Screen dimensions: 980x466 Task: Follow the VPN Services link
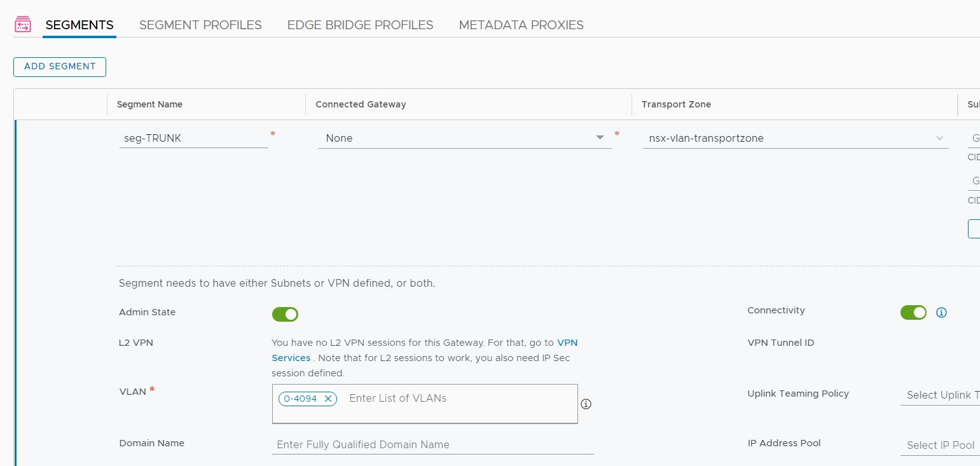pyautogui.click(x=425, y=350)
